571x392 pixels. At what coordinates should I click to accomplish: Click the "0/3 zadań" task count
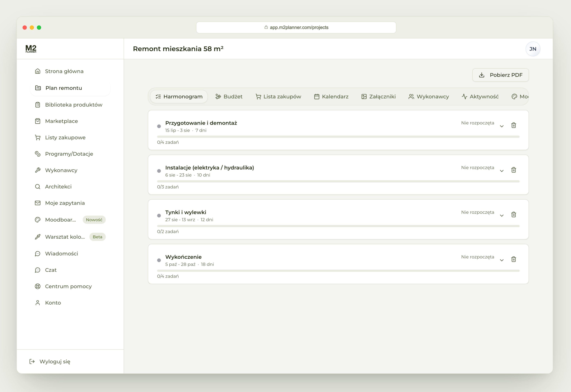point(168,187)
